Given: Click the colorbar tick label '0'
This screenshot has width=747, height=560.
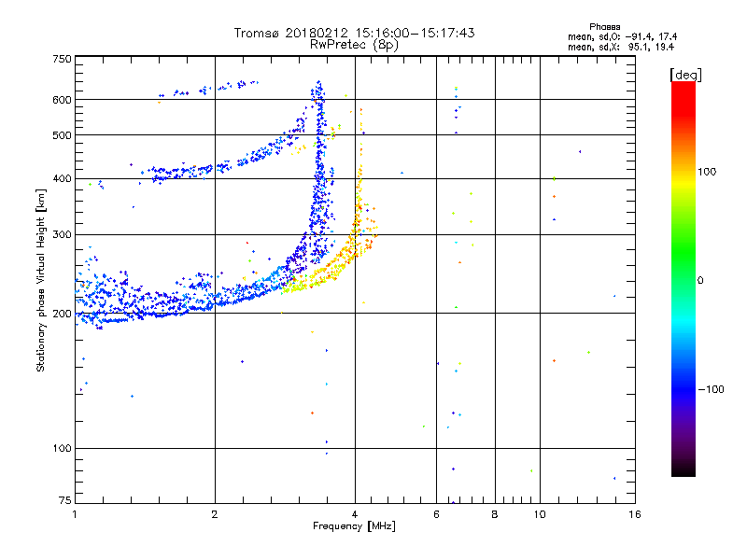Looking at the screenshot, I should pos(700,281).
